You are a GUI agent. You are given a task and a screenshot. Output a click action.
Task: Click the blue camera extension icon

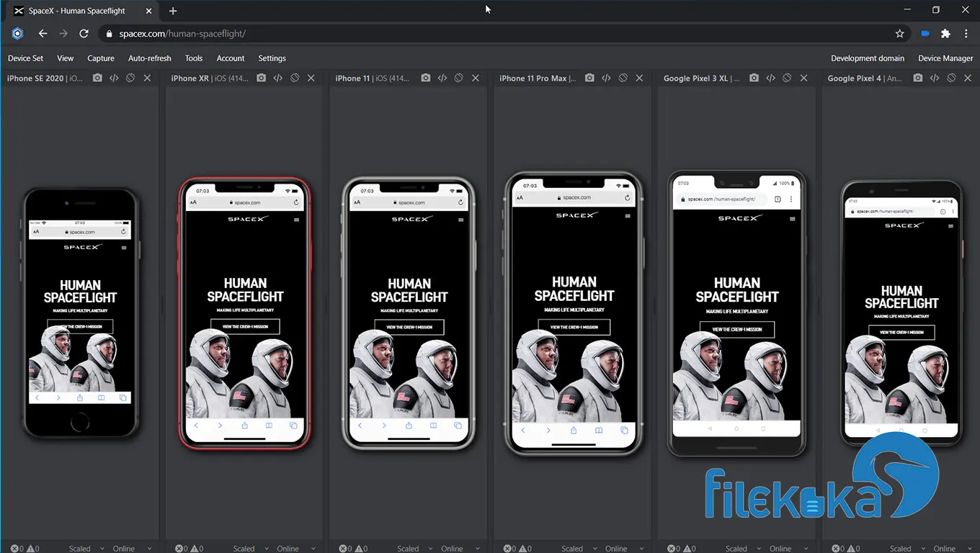pyautogui.click(x=925, y=34)
